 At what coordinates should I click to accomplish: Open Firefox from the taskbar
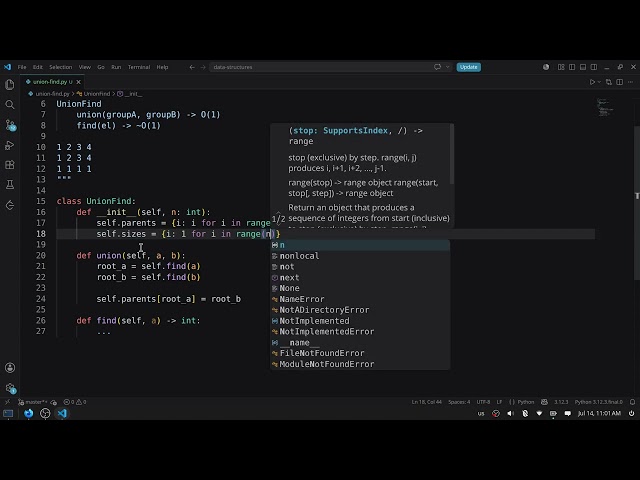pos(28,413)
